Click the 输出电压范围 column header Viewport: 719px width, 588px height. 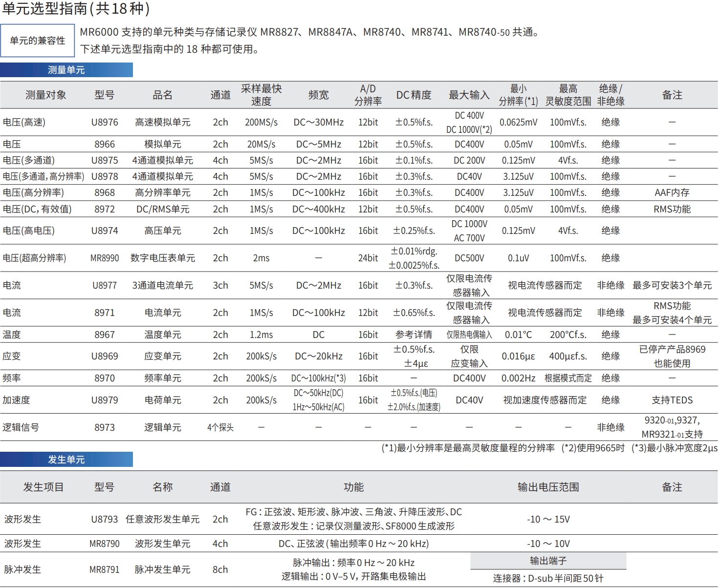point(548,487)
